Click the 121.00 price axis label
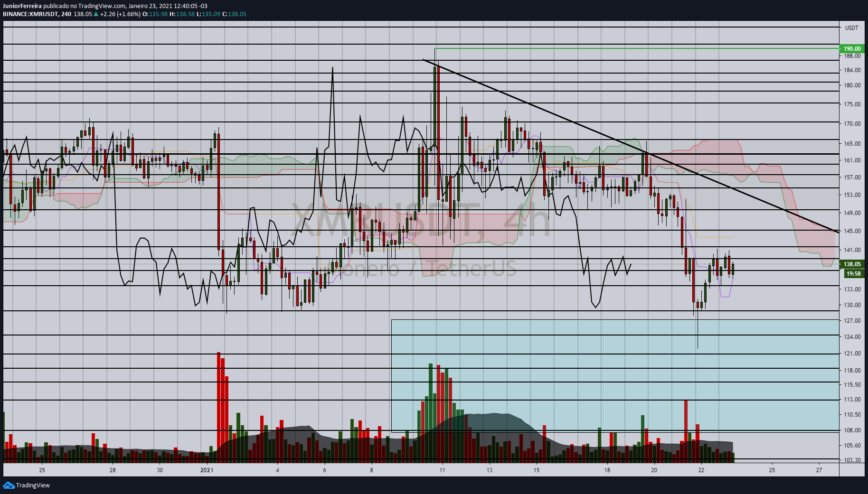The height and width of the screenshot is (494, 868). (852, 353)
